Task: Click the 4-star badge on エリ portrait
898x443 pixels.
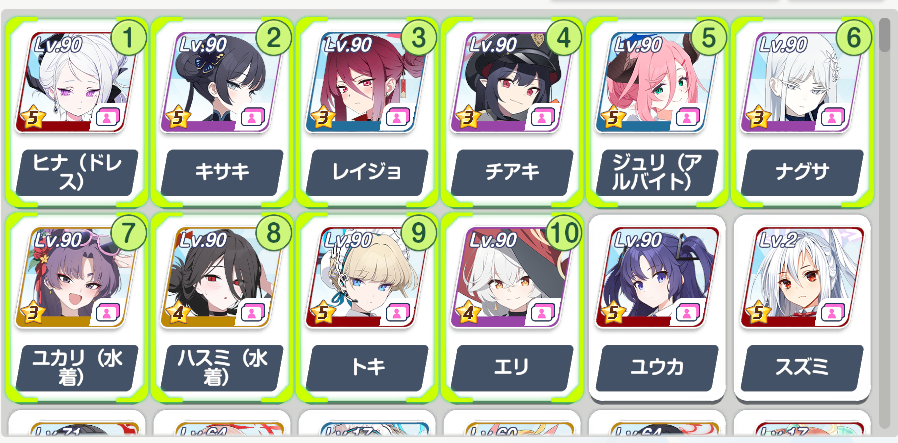Action: (464, 313)
